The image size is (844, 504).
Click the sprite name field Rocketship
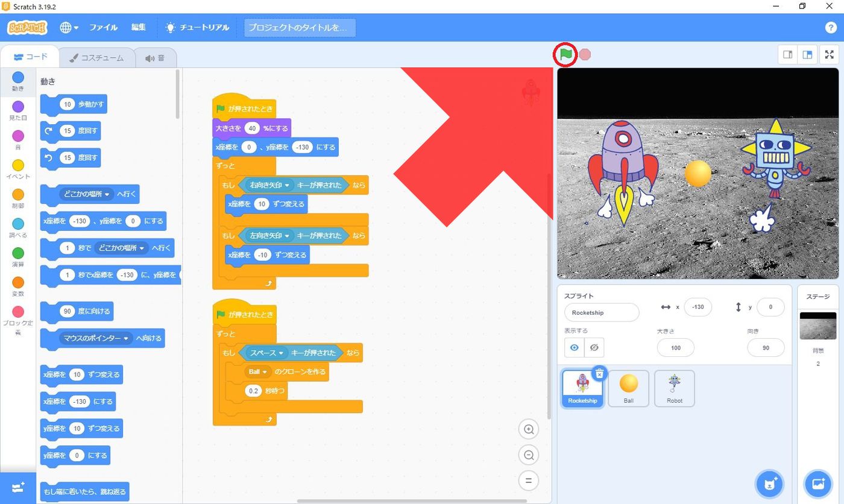[x=602, y=312]
